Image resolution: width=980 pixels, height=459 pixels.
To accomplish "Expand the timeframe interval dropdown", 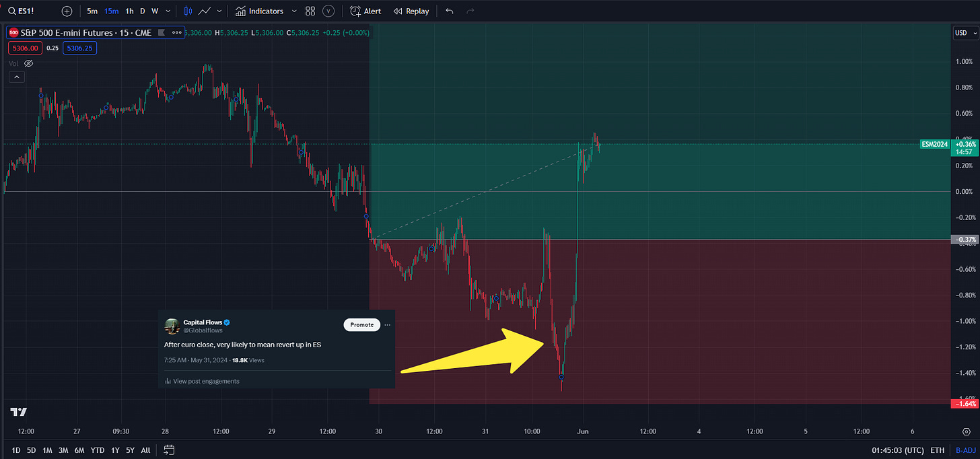I will [x=168, y=11].
